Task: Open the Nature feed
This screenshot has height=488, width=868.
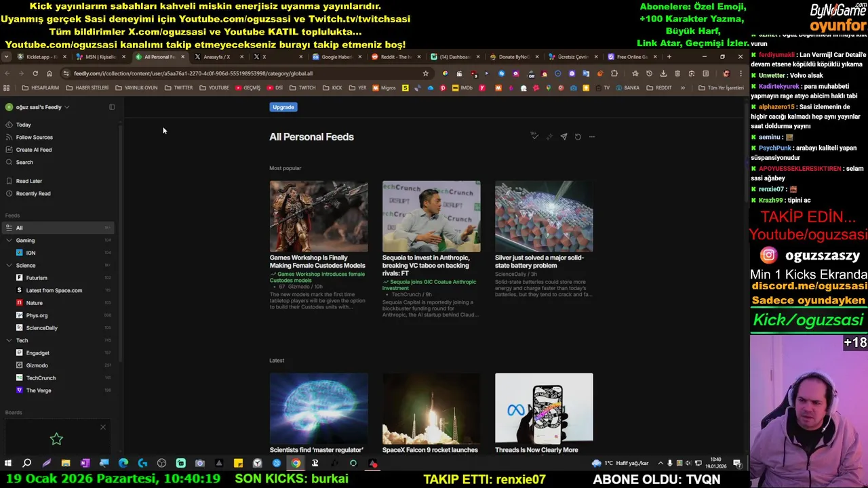Action: point(34,303)
